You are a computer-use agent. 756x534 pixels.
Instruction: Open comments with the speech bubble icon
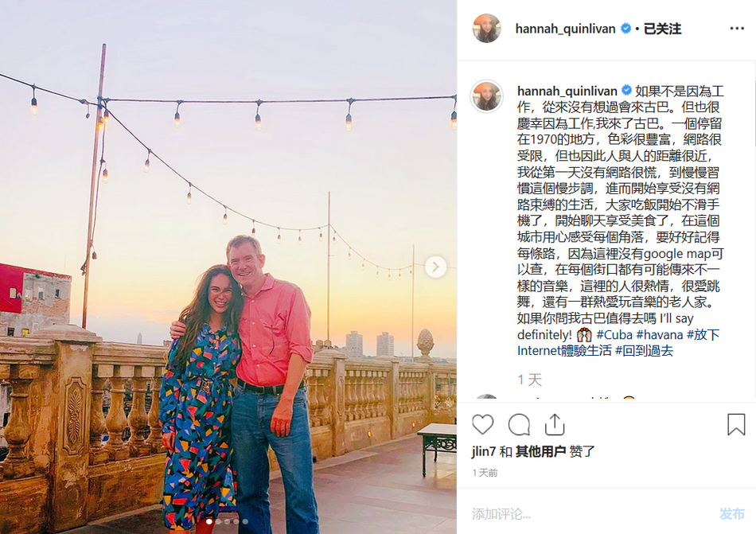(519, 425)
